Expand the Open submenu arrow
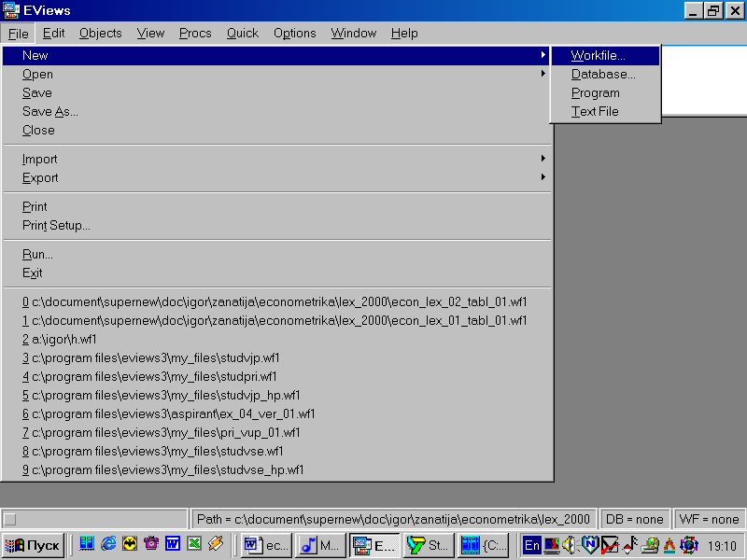Image resolution: width=747 pixels, height=560 pixels. tap(543, 74)
